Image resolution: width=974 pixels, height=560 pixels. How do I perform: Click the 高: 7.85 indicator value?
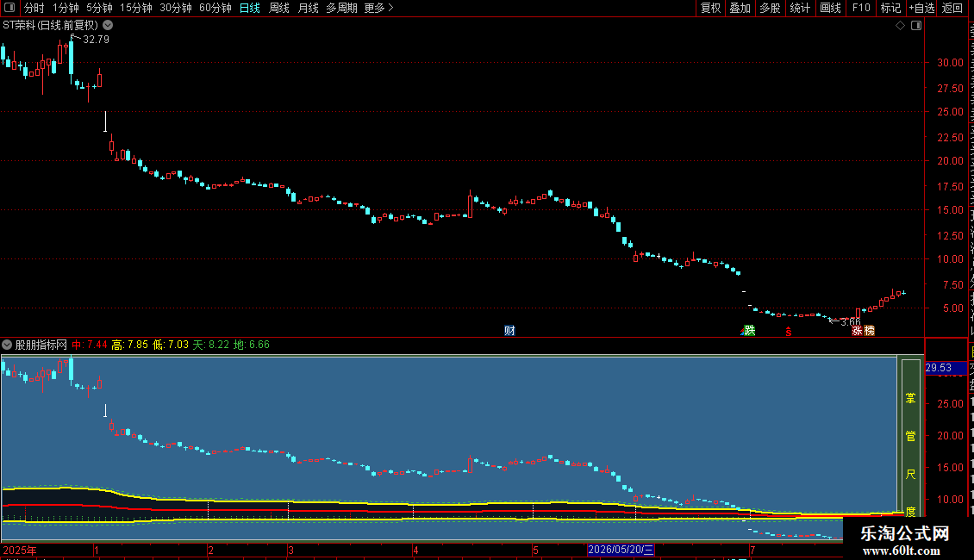coord(130,345)
